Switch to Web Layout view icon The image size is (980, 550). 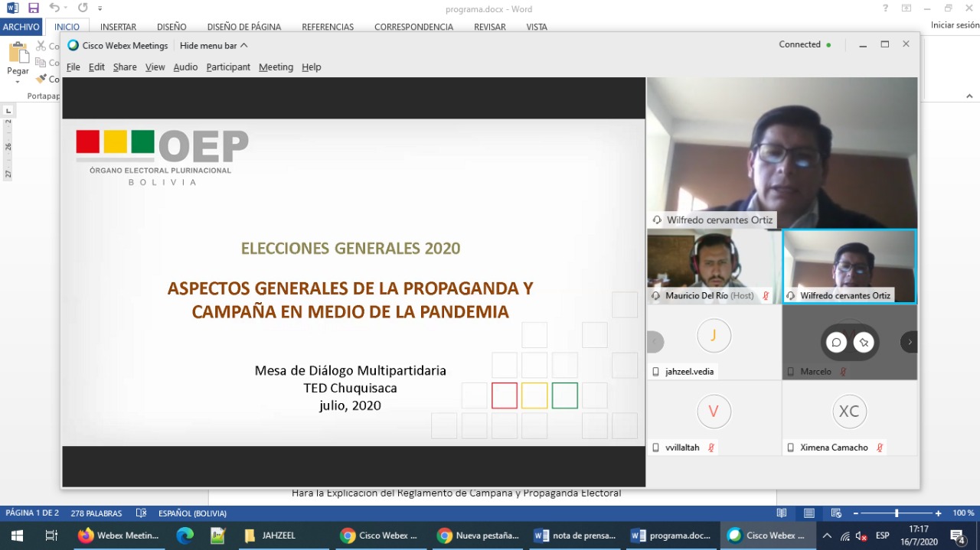point(837,513)
